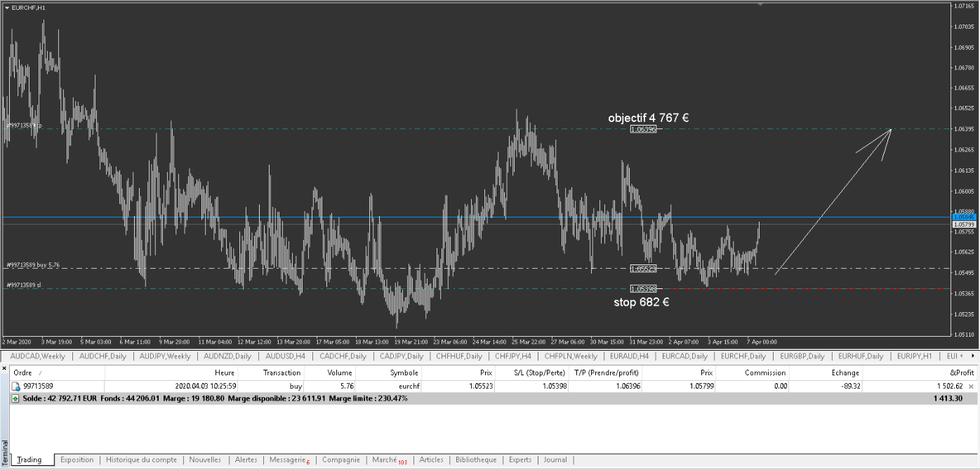Go to the CHFHUF,Daily chart tab

(459, 356)
